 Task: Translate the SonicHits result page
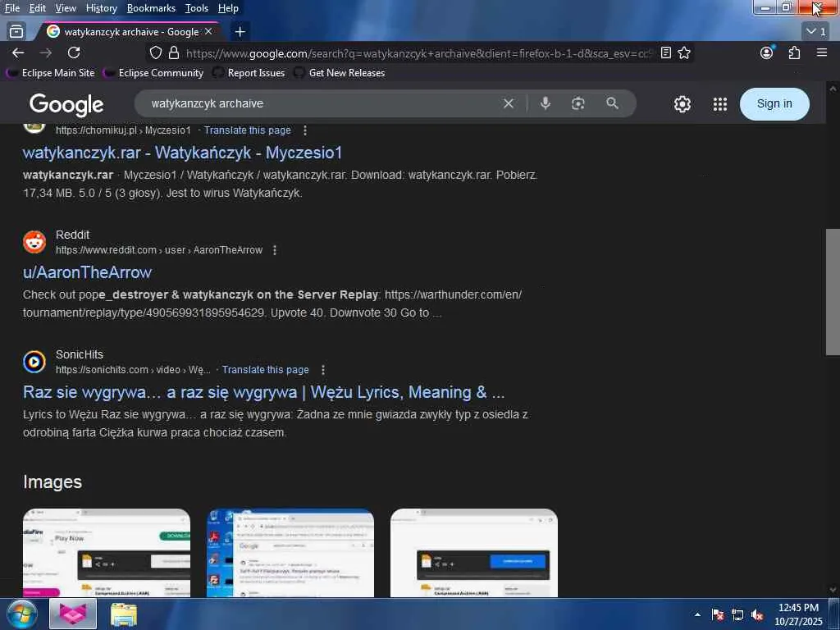(x=265, y=370)
